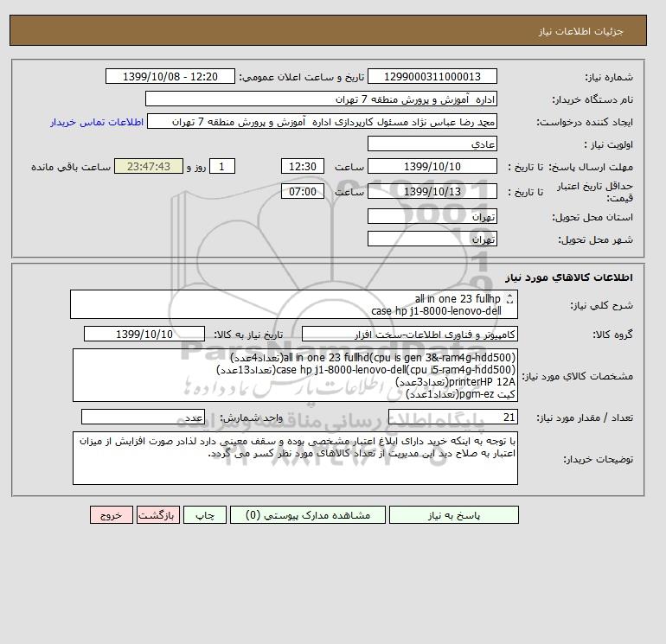666x644 pixels.
Task: Click the buyer organization name field
Action: point(321,99)
